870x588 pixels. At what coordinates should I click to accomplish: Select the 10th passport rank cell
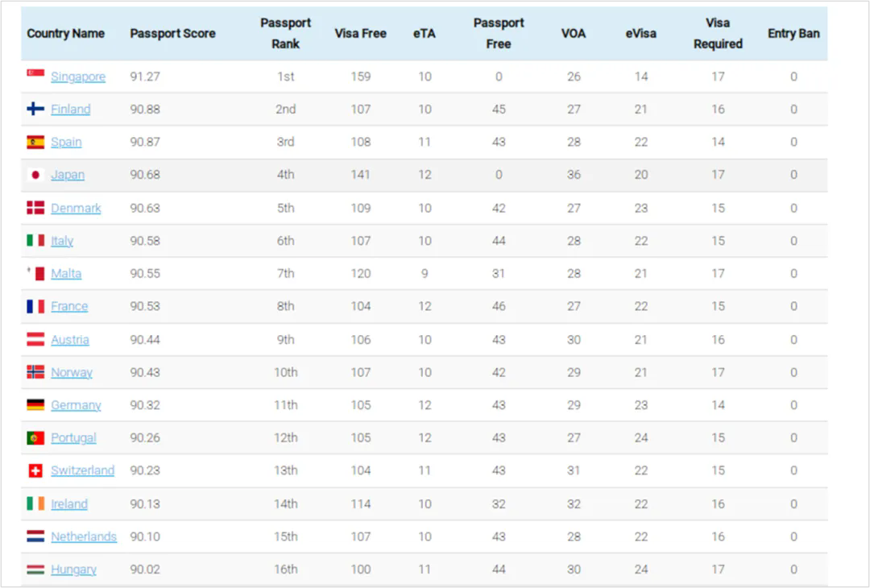click(286, 372)
